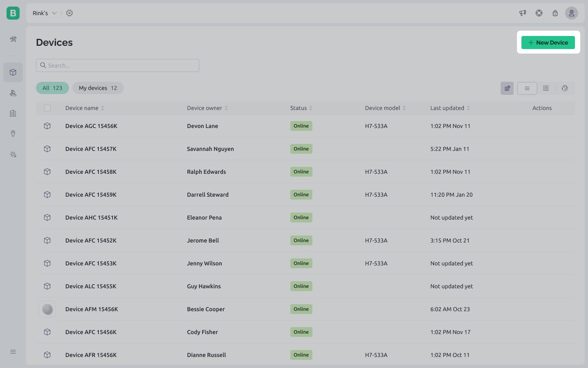Go to the buildings organizations sidebar icon
Viewport: 588px width, 368px height.
point(13,113)
